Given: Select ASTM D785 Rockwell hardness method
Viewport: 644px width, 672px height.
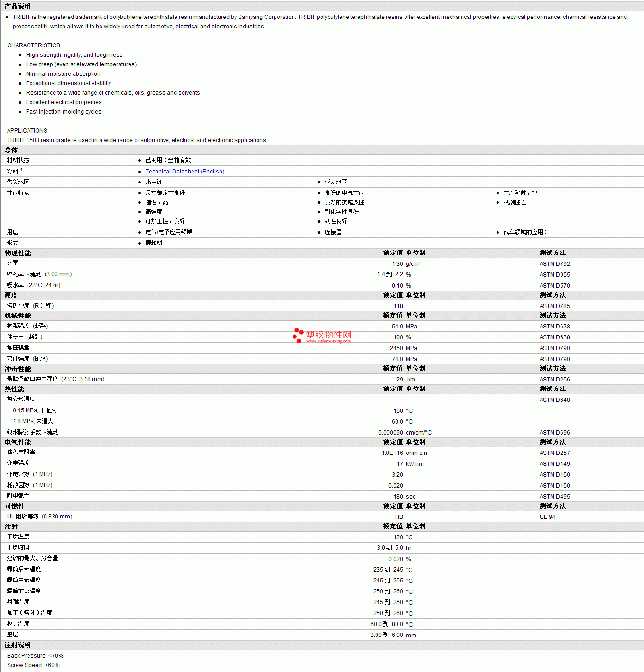Looking at the screenshot, I should (x=554, y=306).
